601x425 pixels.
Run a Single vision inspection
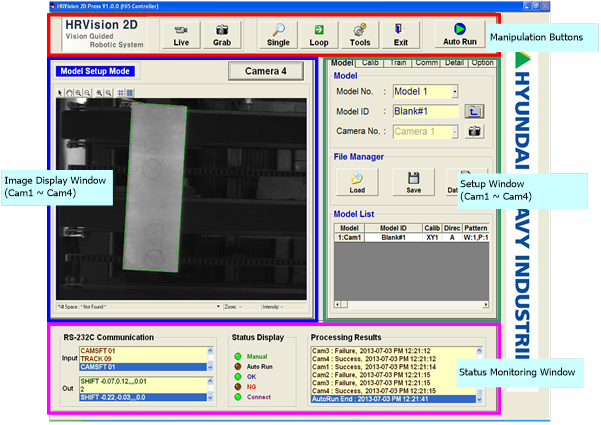point(278,35)
